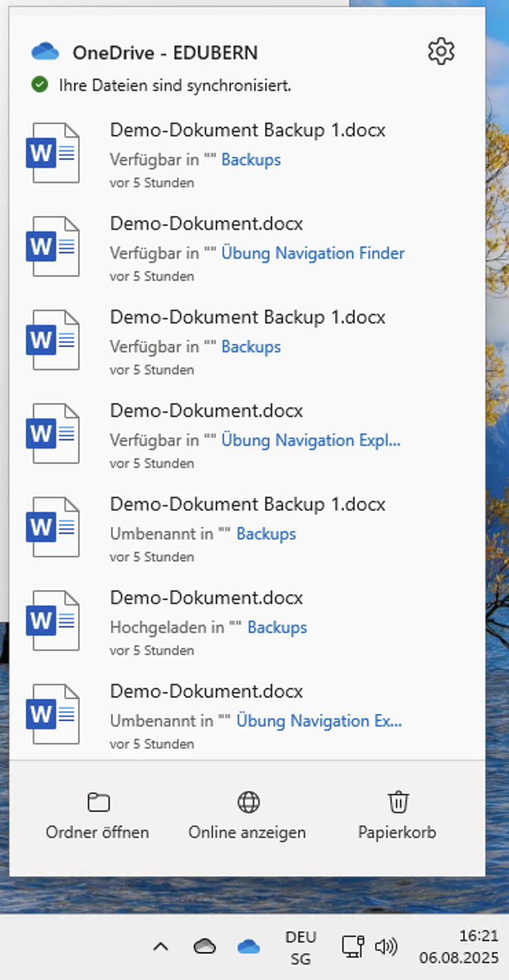Image resolution: width=509 pixels, height=980 pixels.
Task: Open the volume icon in the taskbar
Action: coord(386,946)
